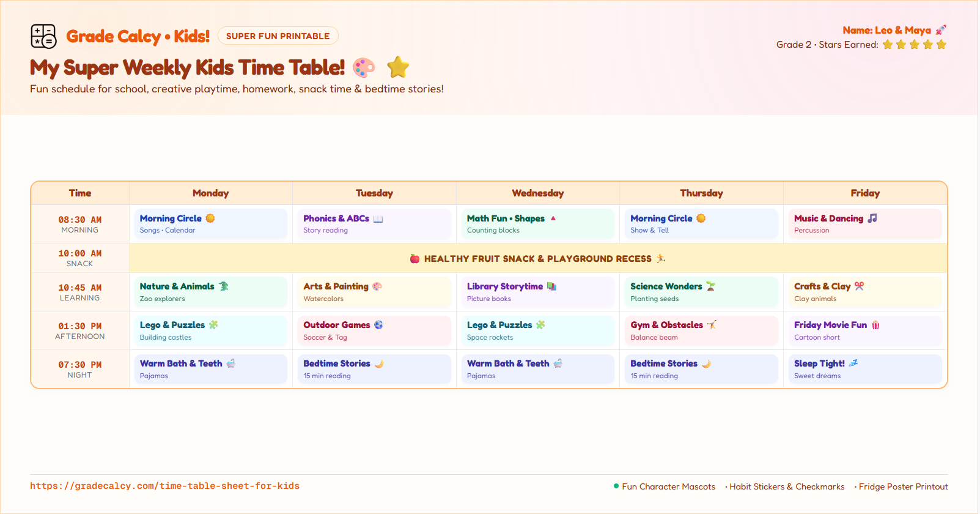The width and height of the screenshot is (980, 514).
Task: Click the Grade 2 · Stars Earned label
Action: pos(827,45)
